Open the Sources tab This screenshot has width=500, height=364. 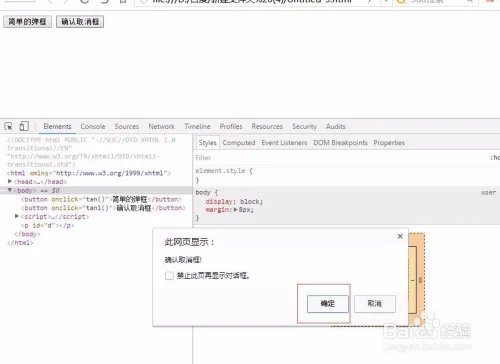pos(127,127)
